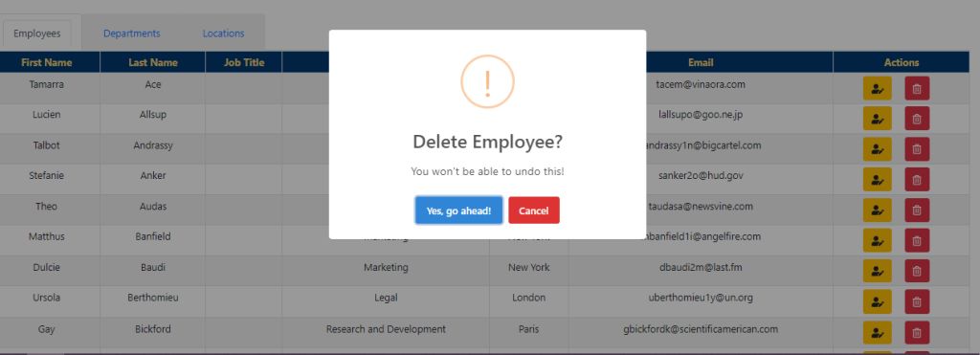Delete employee Talbot Andrassy via trash icon
980x355 pixels.
click(917, 149)
